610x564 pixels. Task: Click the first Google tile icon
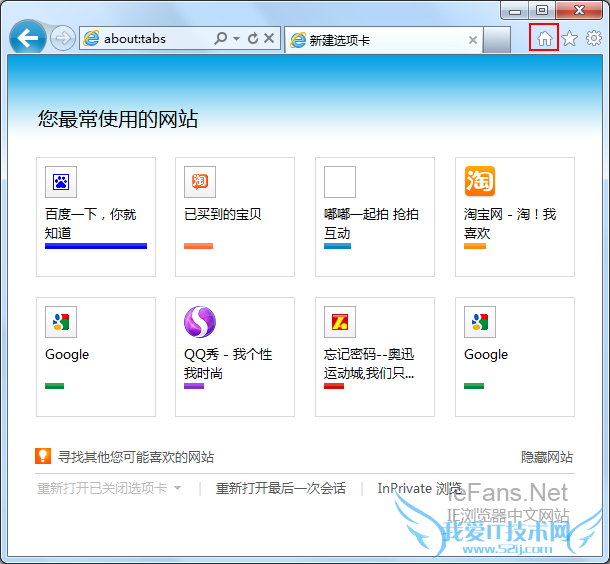[x=61, y=322]
